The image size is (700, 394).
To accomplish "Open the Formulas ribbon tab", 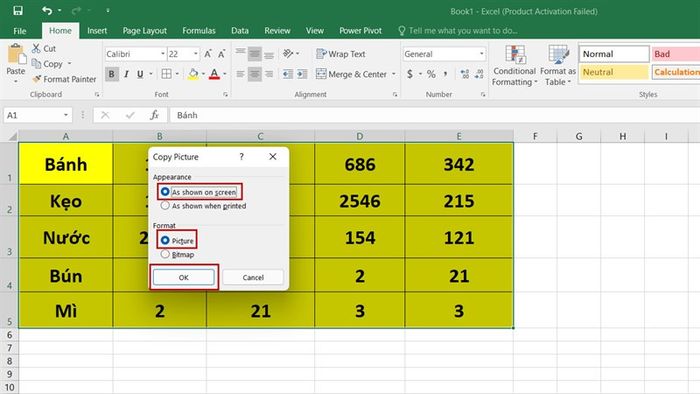I will pyautogui.click(x=199, y=31).
